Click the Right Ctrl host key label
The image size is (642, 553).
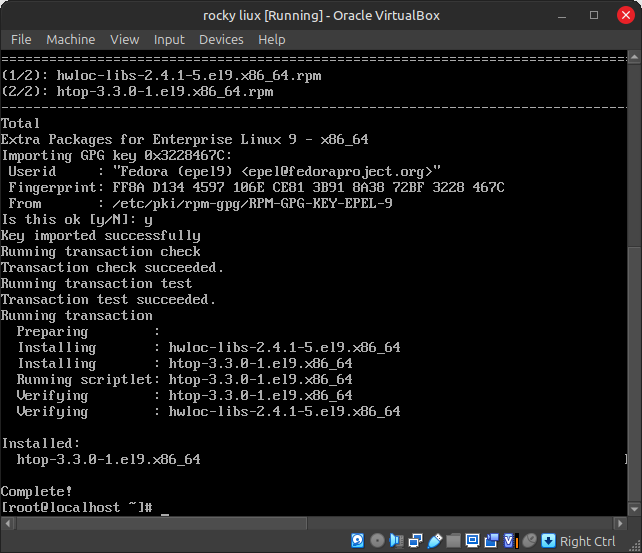coord(588,541)
